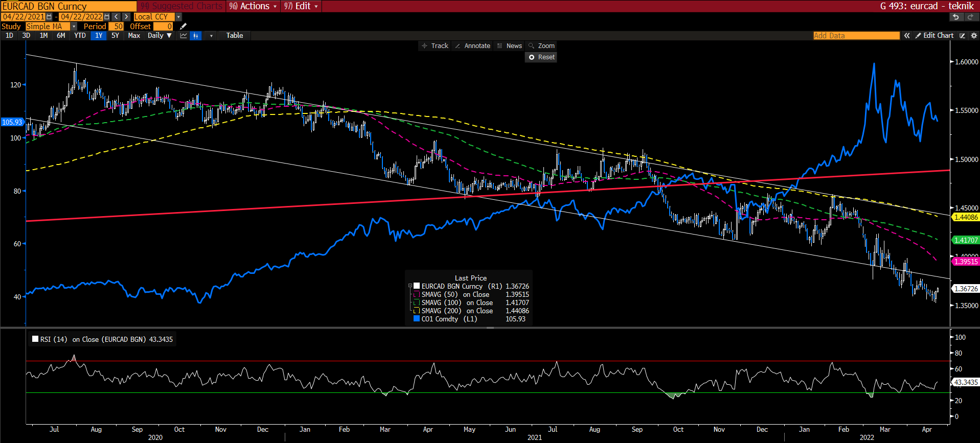The width and height of the screenshot is (980, 443).
Task: Click the EURCAD white legend swatch
Action: pos(417,286)
